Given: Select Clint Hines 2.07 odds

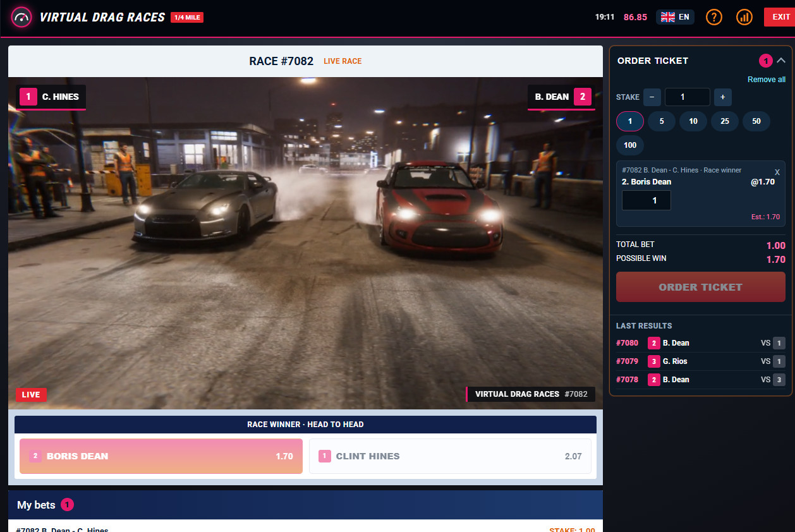Looking at the screenshot, I should pos(450,456).
